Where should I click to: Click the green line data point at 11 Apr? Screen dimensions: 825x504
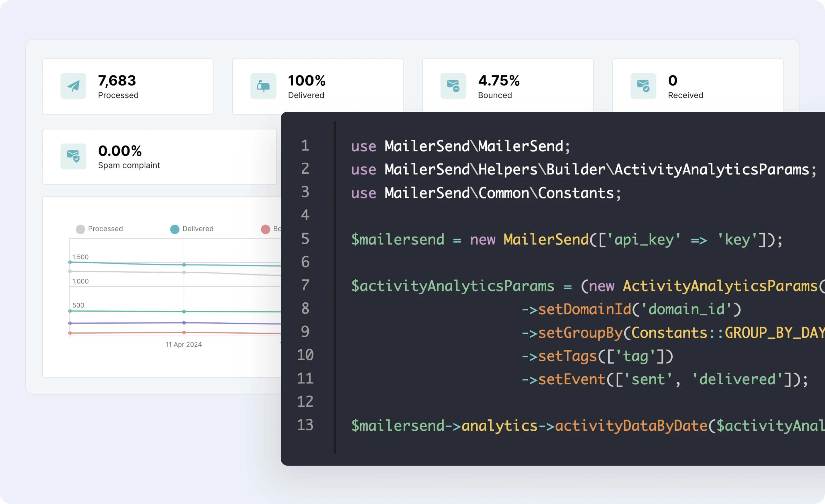point(184,312)
